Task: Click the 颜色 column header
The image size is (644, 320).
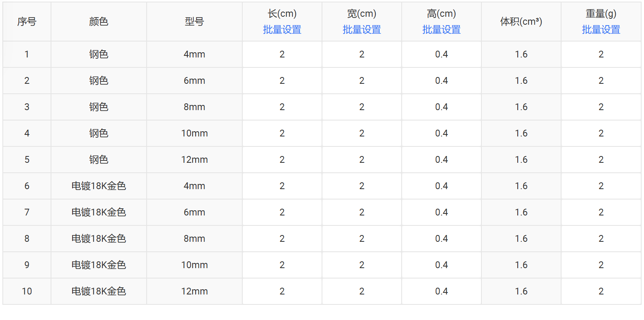Action: (98, 22)
